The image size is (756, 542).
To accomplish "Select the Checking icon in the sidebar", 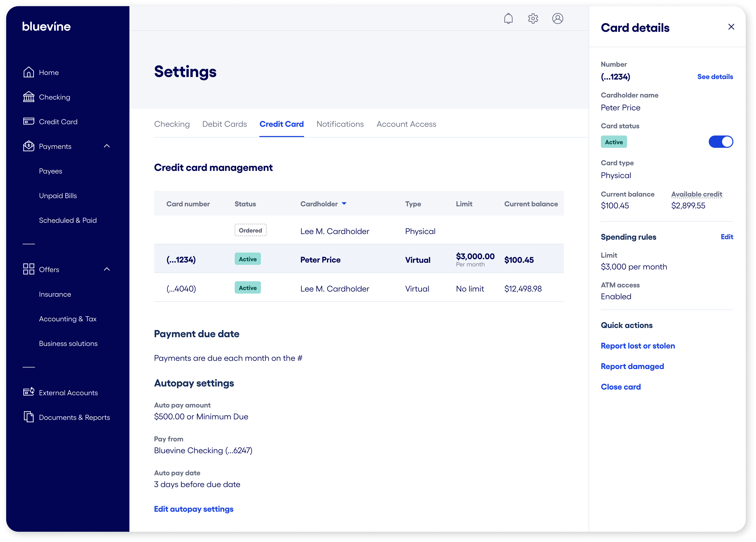I will point(28,96).
